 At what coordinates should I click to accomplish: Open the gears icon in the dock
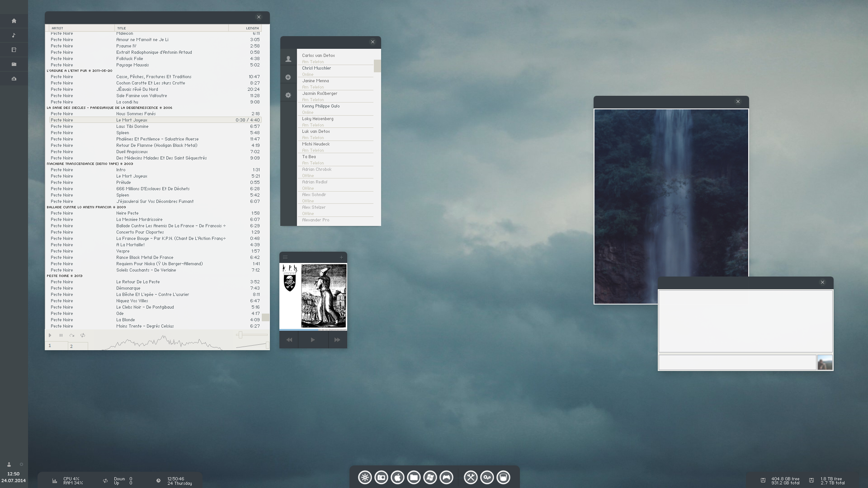pos(487,477)
